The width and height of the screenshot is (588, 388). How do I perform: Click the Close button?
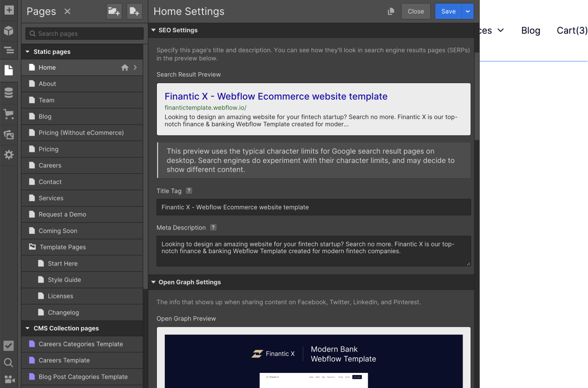point(416,11)
